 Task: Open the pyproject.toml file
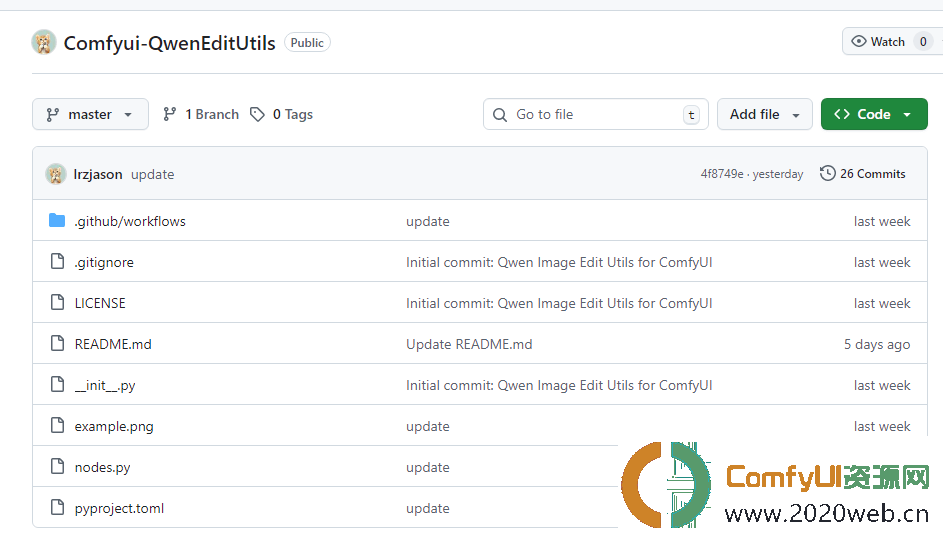click(119, 508)
